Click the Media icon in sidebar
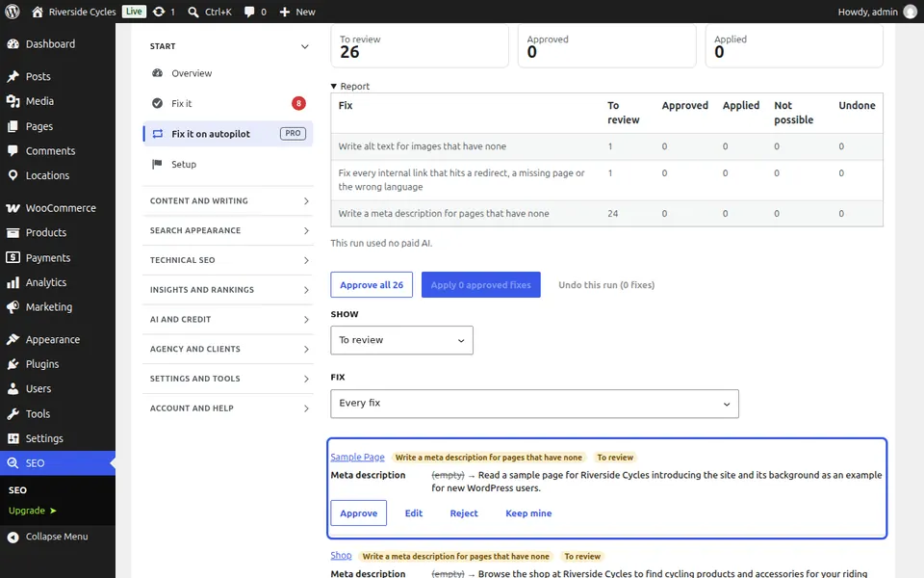Screen dimensions: 924x578 click(x=13, y=101)
